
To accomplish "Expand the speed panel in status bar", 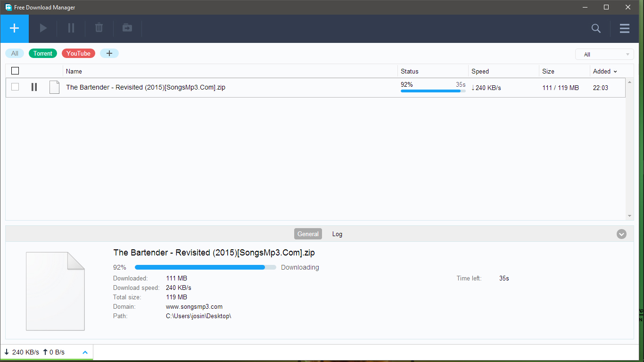I will 85,352.
